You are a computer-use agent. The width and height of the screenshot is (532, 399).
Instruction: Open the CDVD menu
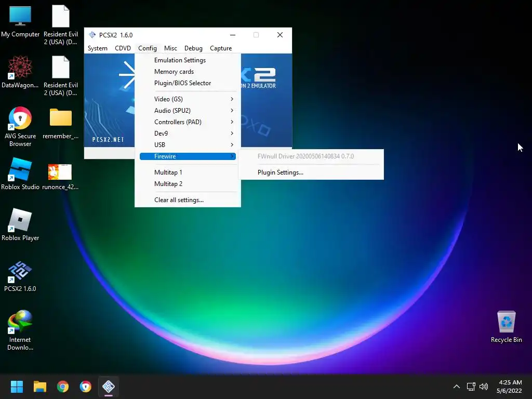pyautogui.click(x=123, y=48)
